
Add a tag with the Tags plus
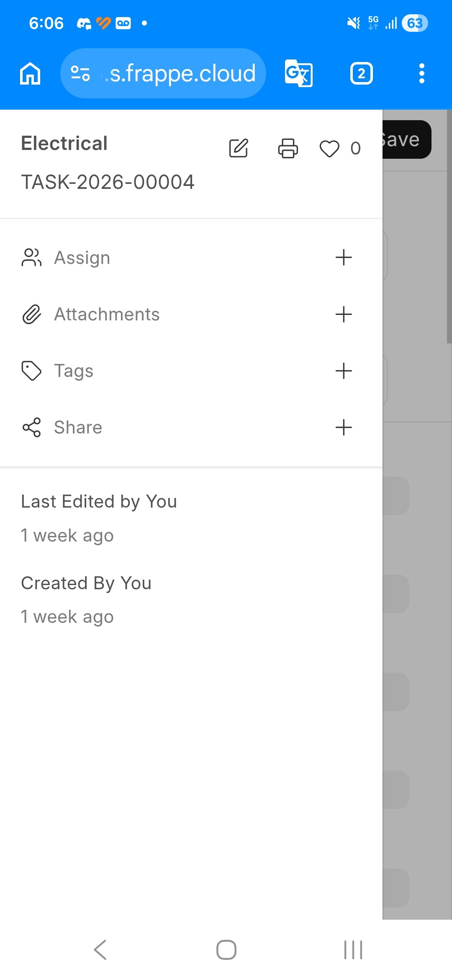pos(344,371)
